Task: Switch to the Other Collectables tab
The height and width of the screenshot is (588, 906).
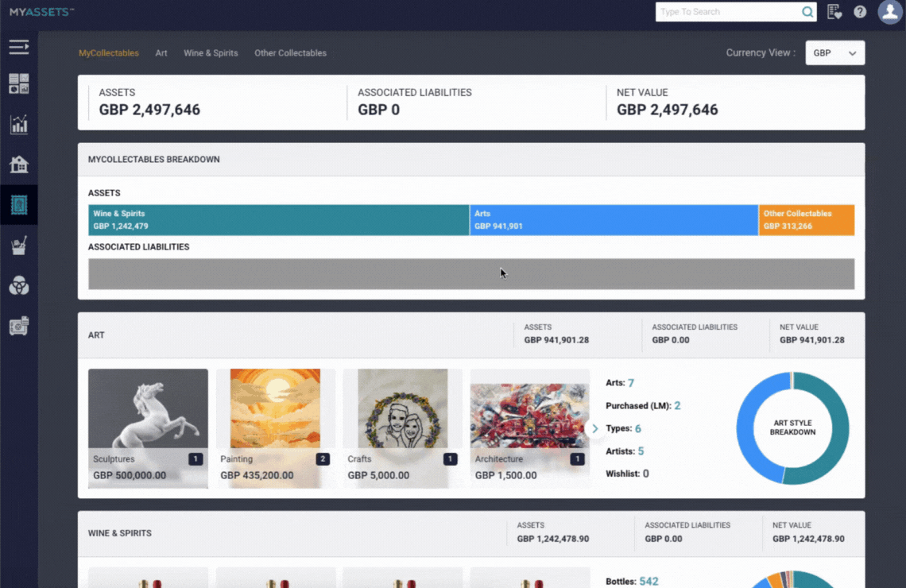Action: point(290,52)
